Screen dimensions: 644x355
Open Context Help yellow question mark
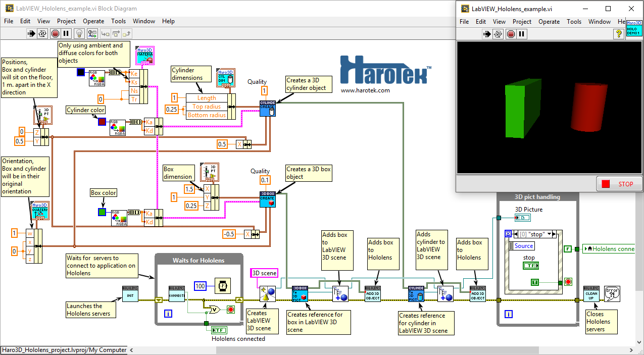[x=618, y=34]
